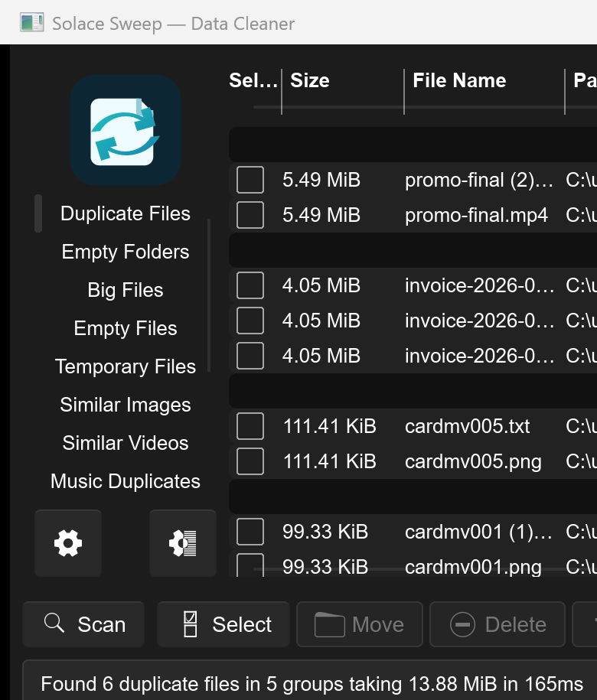Image resolution: width=597 pixels, height=700 pixels.
Task: Tick checkbox for cardmv005.png
Action: pyautogui.click(x=250, y=461)
